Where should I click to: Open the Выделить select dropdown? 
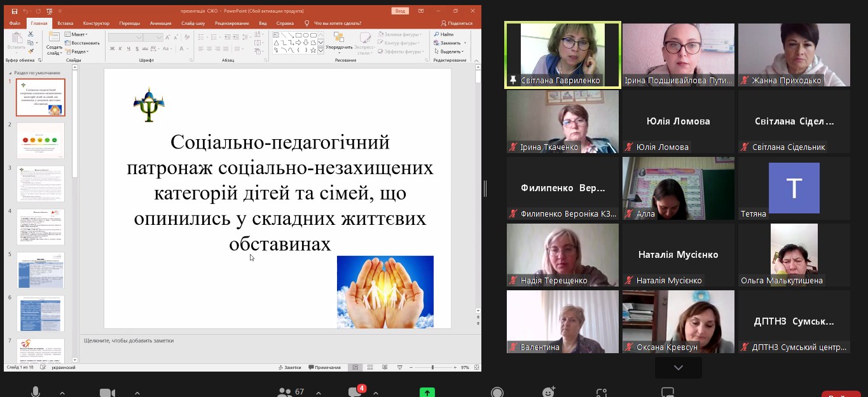(448, 51)
